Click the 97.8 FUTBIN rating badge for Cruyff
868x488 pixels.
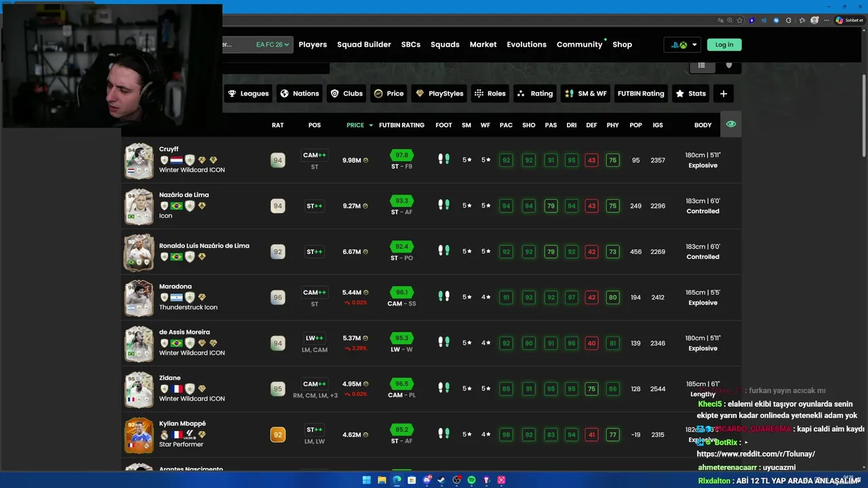[x=401, y=155]
